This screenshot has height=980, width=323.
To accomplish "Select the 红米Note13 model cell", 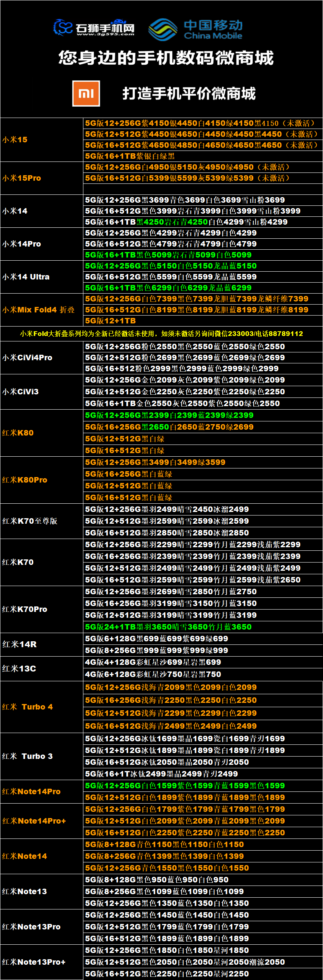I will (42, 891).
